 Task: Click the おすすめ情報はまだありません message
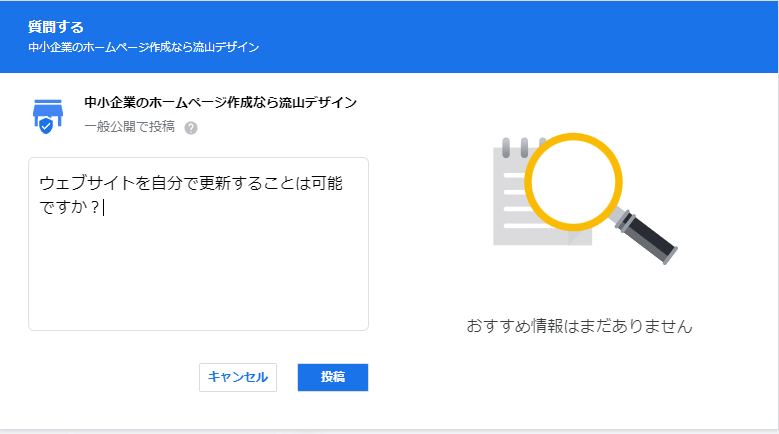click(579, 326)
